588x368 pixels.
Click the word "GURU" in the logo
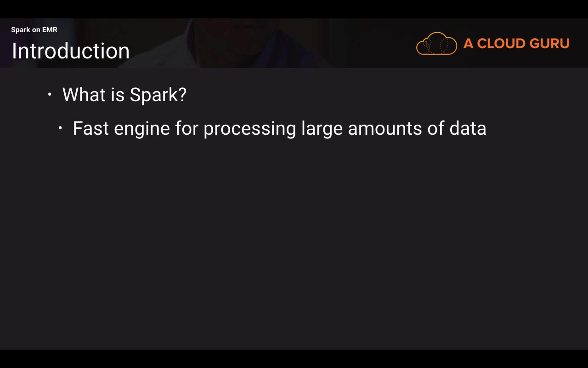(x=549, y=44)
